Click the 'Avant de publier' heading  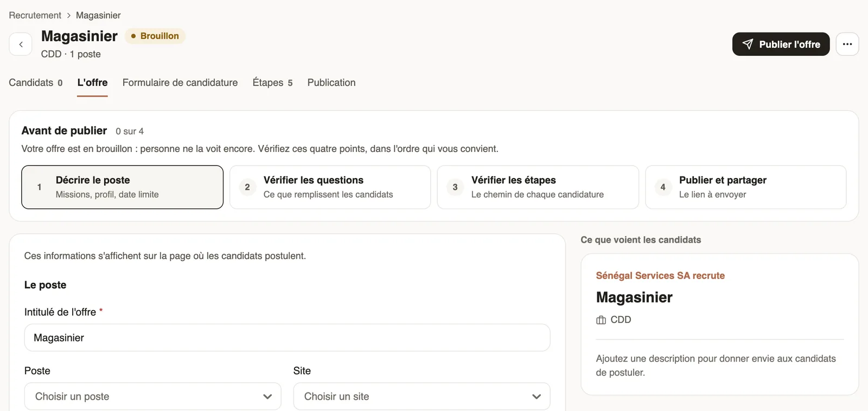coord(64,131)
